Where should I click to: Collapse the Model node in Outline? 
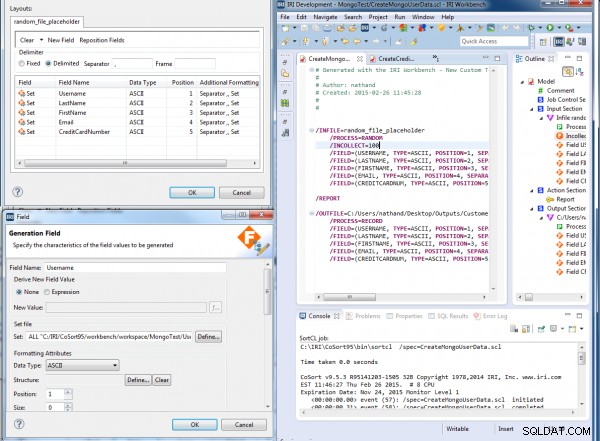[522, 82]
